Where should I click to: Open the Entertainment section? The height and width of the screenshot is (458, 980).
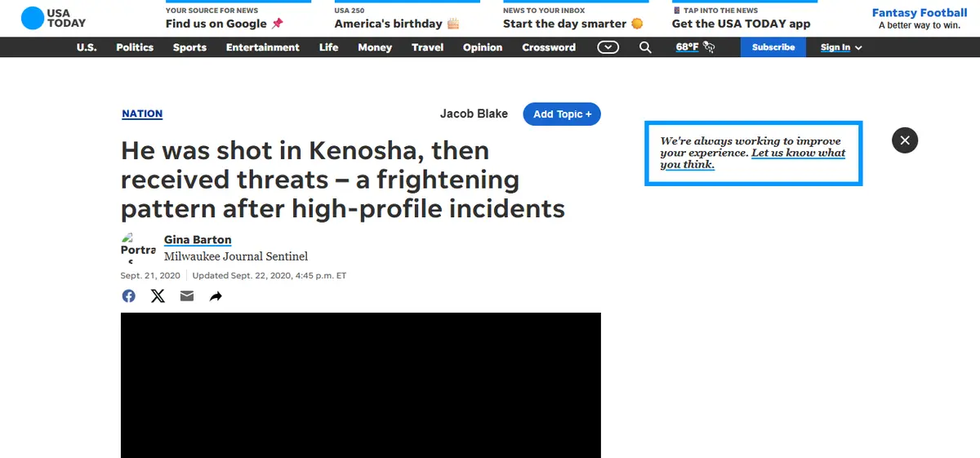tap(263, 47)
